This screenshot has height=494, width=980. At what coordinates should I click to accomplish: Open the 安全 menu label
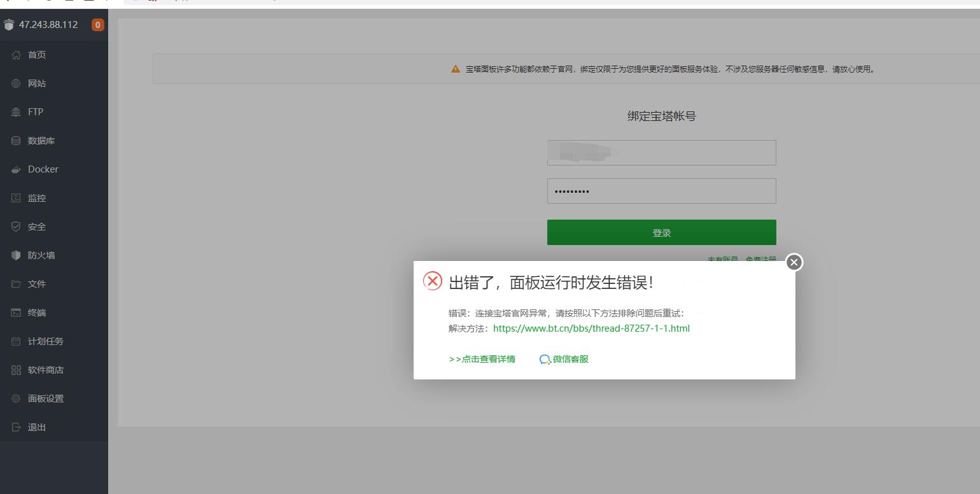coord(37,227)
